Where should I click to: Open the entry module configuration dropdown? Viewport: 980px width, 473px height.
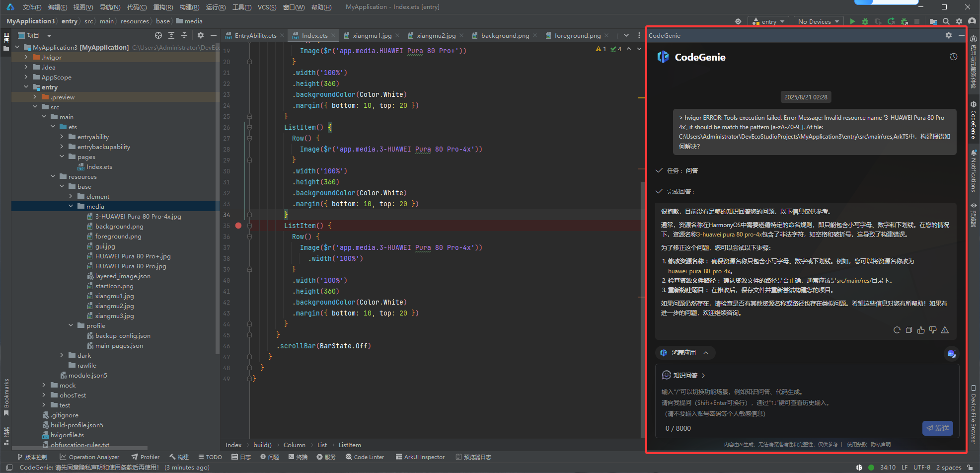point(769,21)
